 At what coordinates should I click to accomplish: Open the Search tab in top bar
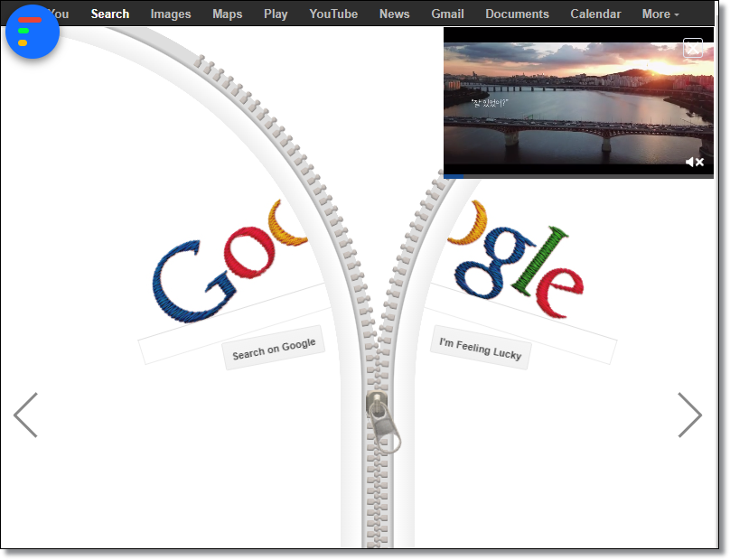(x=110, y=14)
